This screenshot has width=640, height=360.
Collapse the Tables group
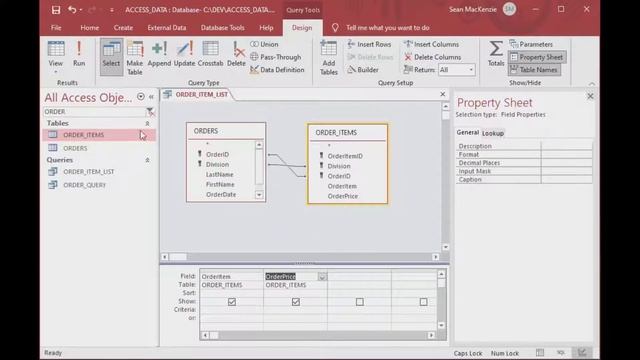147,123
